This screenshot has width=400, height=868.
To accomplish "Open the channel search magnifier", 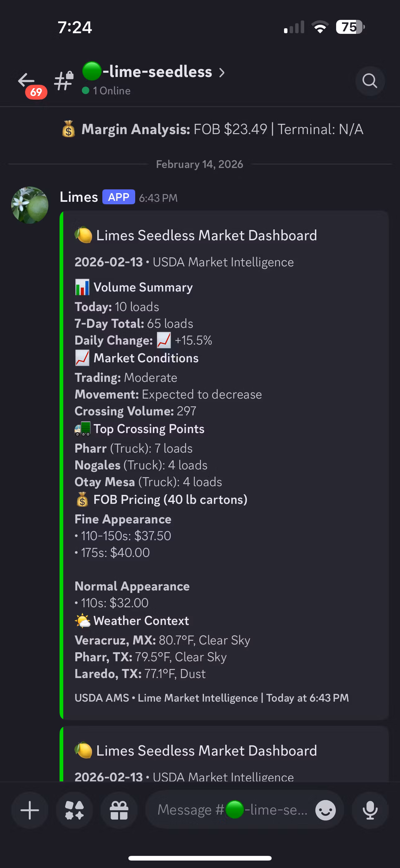I will (370, 81).
